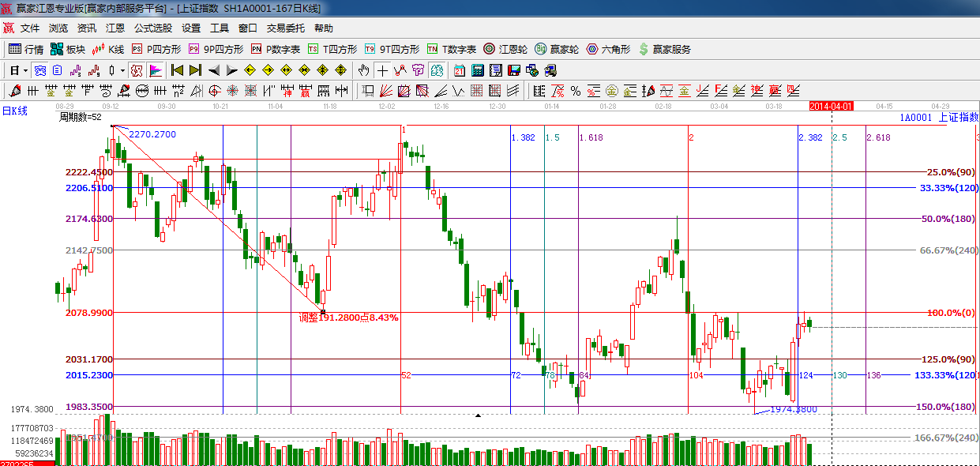Select the crosshair cursor tool
Viewport: 980px width, 466px height.
click(x=382, y=70)
